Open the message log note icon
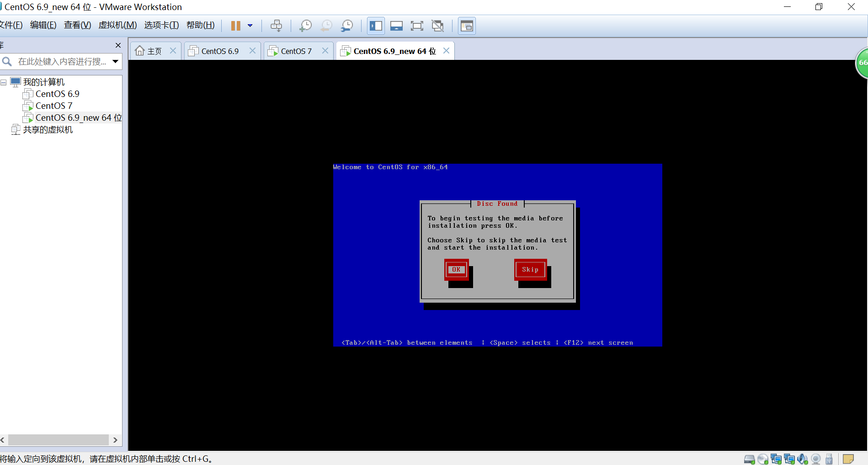Screen dimensions: 868x465 849,459
